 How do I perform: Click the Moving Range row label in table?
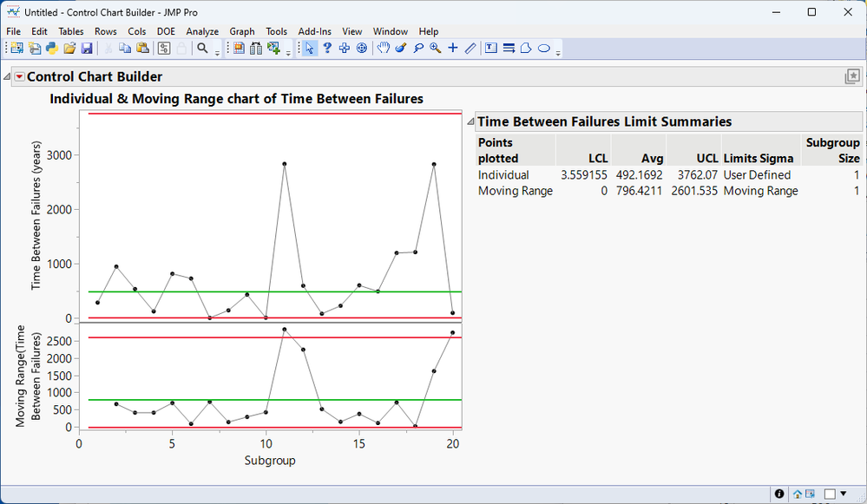pos(516,191)
